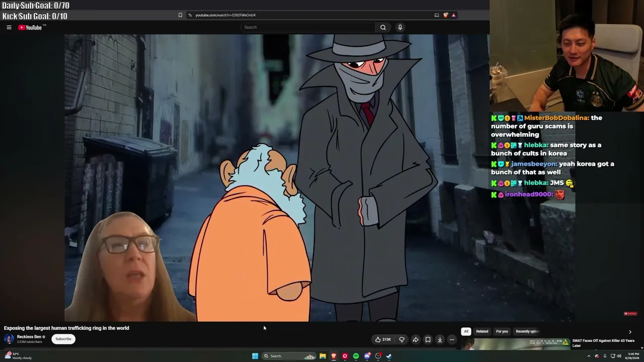Screen dimensions: 644x362
Task: Open the taskbar weather widget
Action: (18, 356)
